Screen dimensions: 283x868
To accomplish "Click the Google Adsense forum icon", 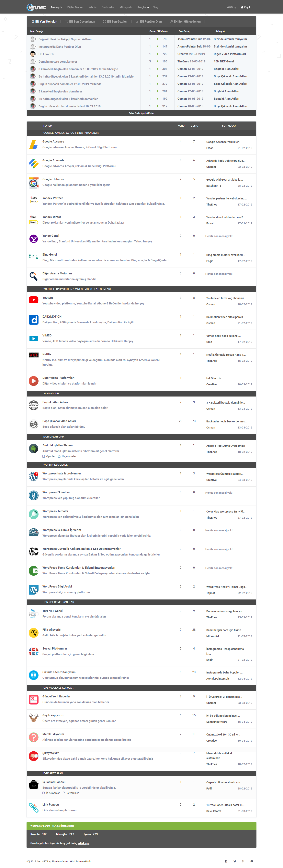I will pos(33,145).
